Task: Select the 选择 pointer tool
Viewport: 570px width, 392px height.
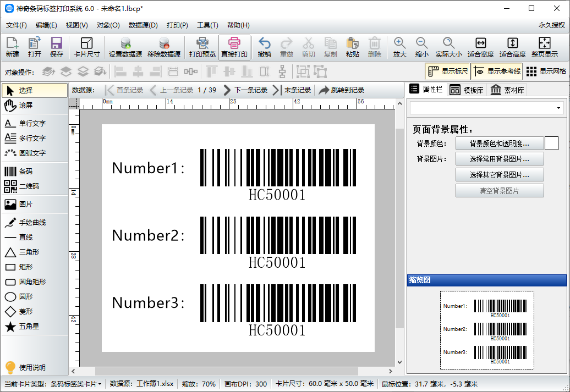Action: 35,91
